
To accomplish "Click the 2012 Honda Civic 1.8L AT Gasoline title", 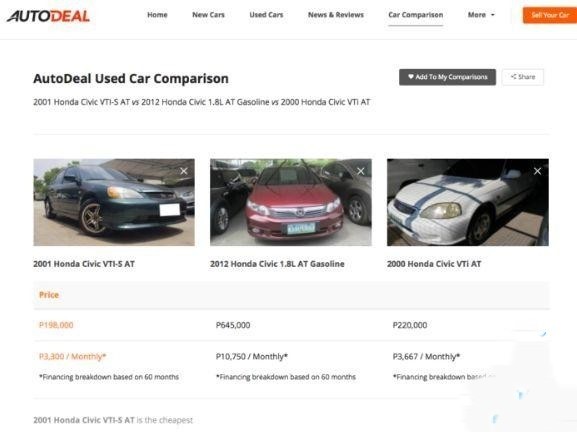I will (277, 264).
